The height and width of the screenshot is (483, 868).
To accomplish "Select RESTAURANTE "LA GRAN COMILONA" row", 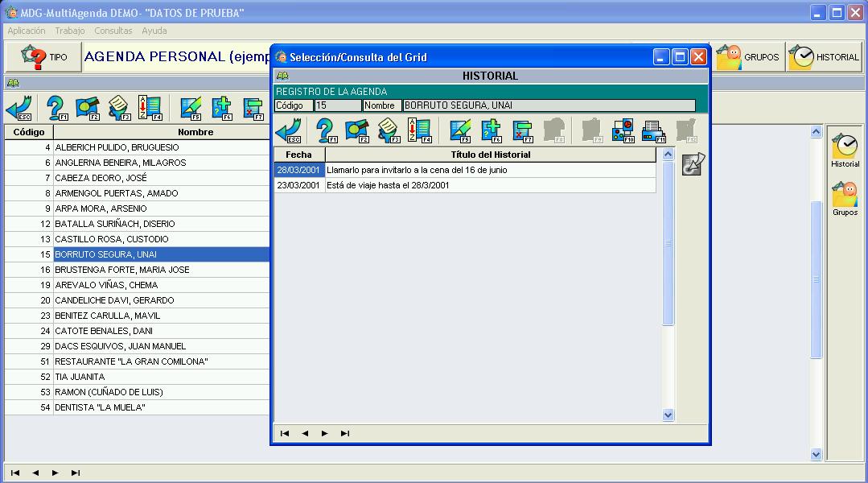I will pos(138,361).
